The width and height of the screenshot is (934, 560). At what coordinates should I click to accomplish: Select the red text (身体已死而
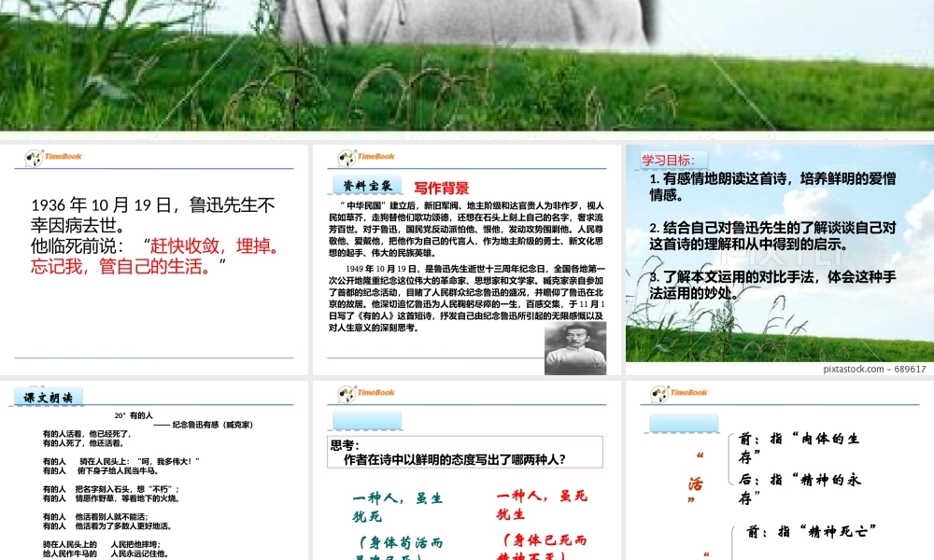point(545,539)
